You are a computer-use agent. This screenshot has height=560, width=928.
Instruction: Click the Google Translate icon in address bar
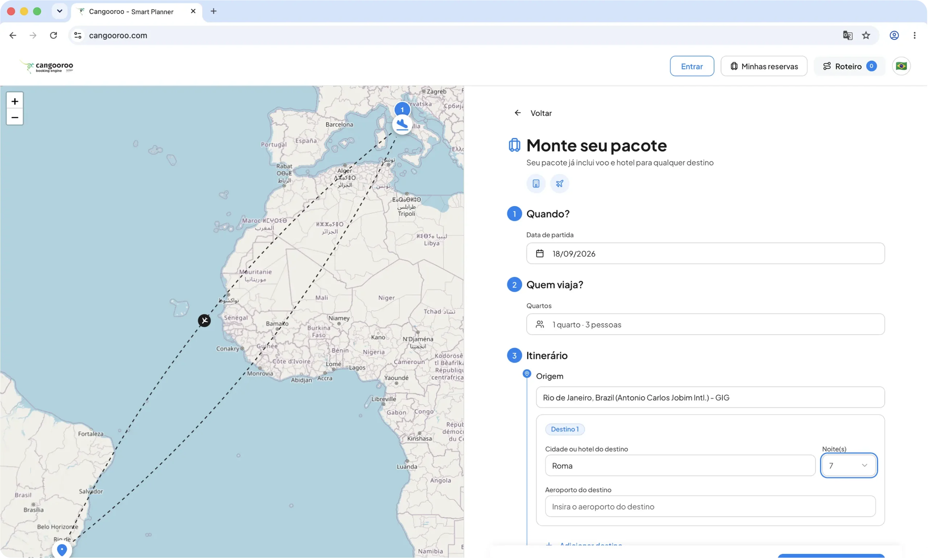click(x=848, y=36)
